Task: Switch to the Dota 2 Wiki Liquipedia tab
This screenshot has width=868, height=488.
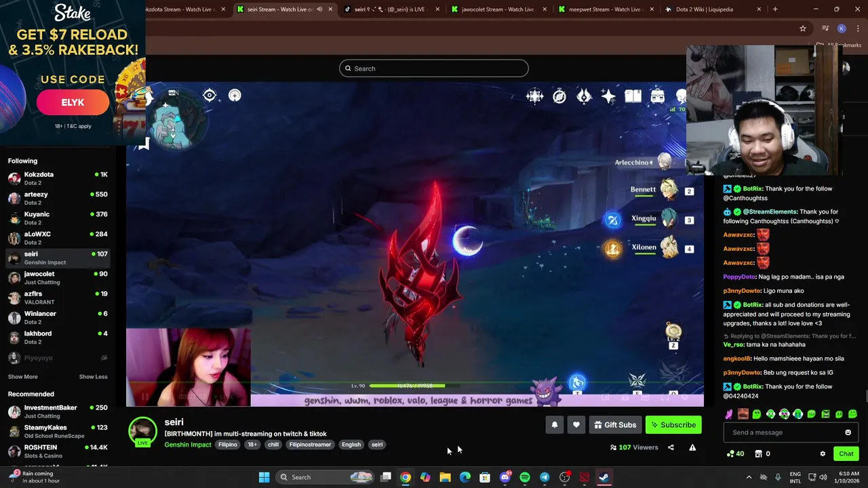Action: [x=713, y=9]
